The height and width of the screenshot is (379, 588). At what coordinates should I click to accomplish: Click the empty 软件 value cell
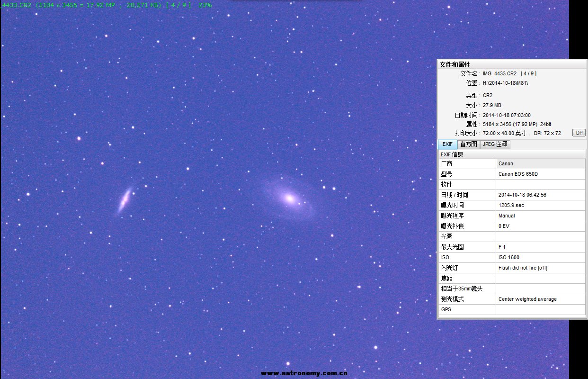coord(541,184)
